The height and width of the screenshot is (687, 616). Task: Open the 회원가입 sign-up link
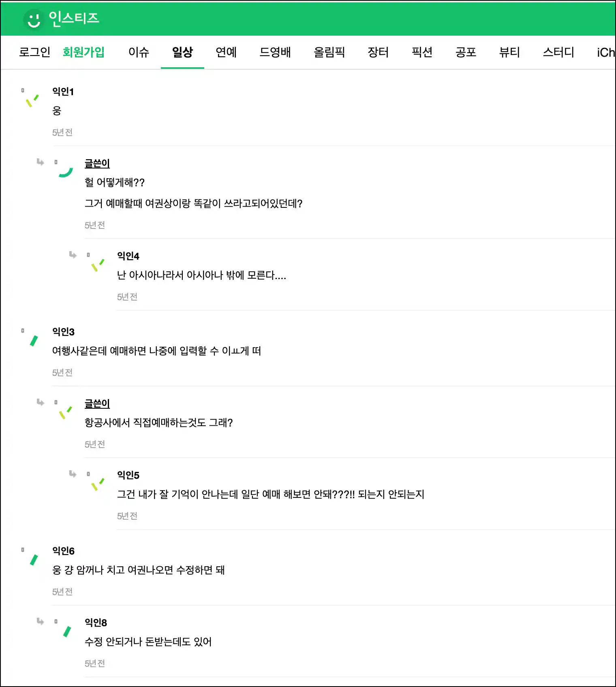pyautogui.click(x=84, y=52)
